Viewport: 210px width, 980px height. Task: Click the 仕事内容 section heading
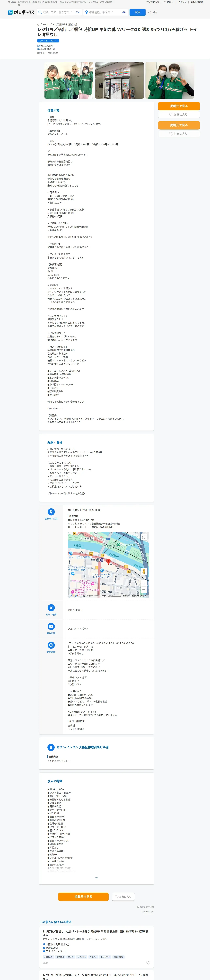(x=53, y=111)
